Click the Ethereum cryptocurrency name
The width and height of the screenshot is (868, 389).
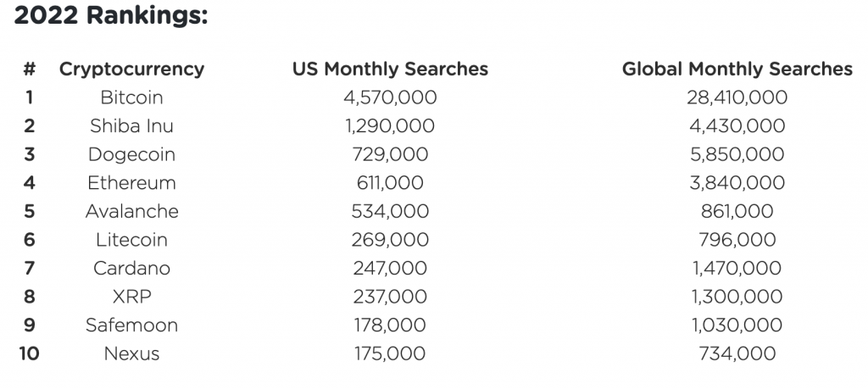131,183
